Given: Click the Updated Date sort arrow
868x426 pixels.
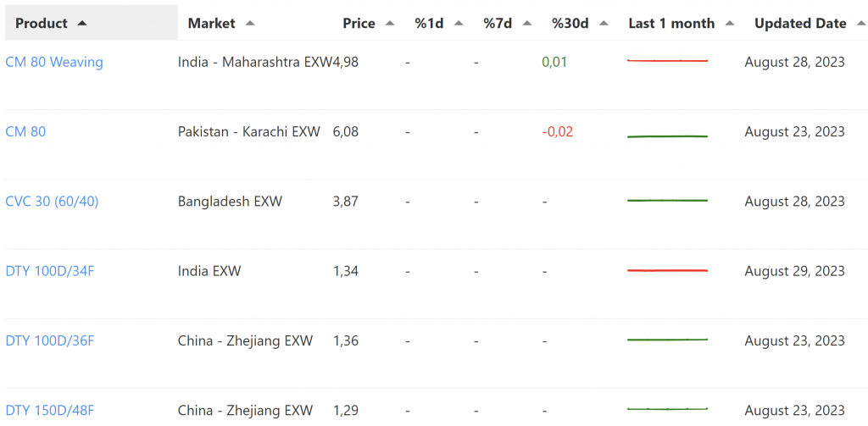Looking at the screenshot, I should (x=861, y=24).
